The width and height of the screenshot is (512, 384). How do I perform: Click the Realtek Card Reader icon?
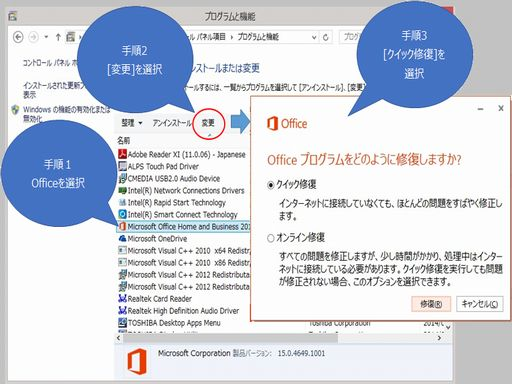pyautogui.click(x=122, y=298)
